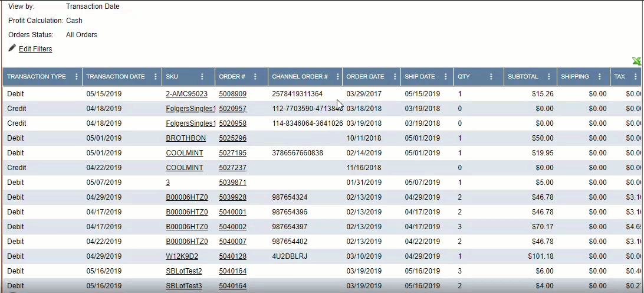644x293 pixels.
Task: Open Channel Order # column menu
Action: click(338, 77)
